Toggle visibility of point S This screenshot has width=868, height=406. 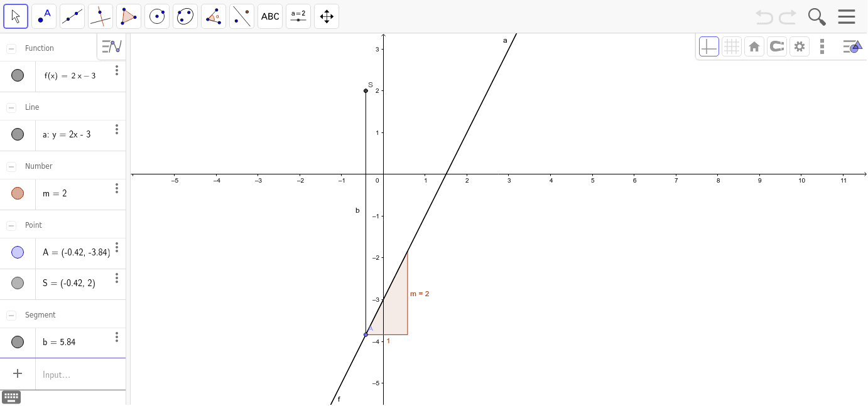(x=18, y=283)
